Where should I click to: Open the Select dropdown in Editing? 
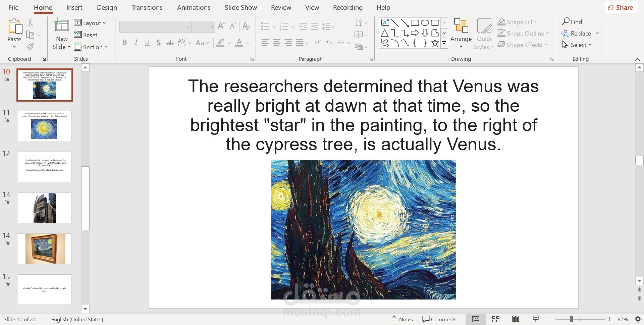[577, 45]
